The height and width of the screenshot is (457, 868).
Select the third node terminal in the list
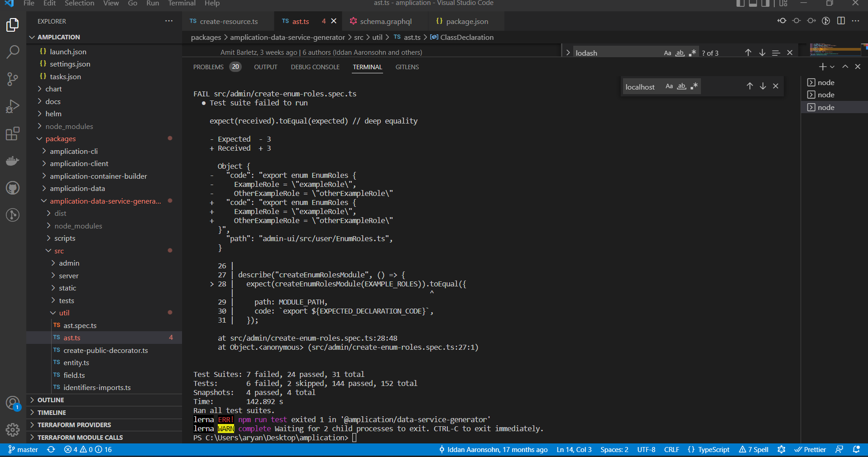pos(826,107)
